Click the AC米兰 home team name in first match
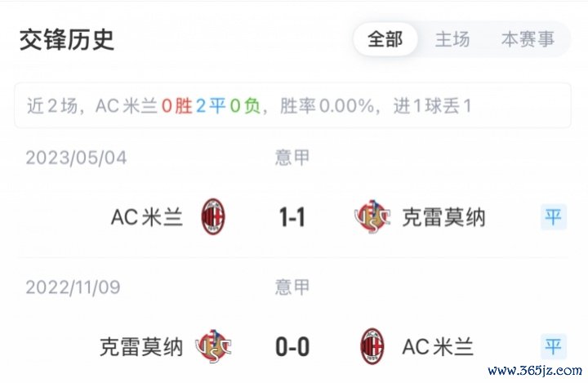The height and width of the screenshot is (383, 588). 147,217
